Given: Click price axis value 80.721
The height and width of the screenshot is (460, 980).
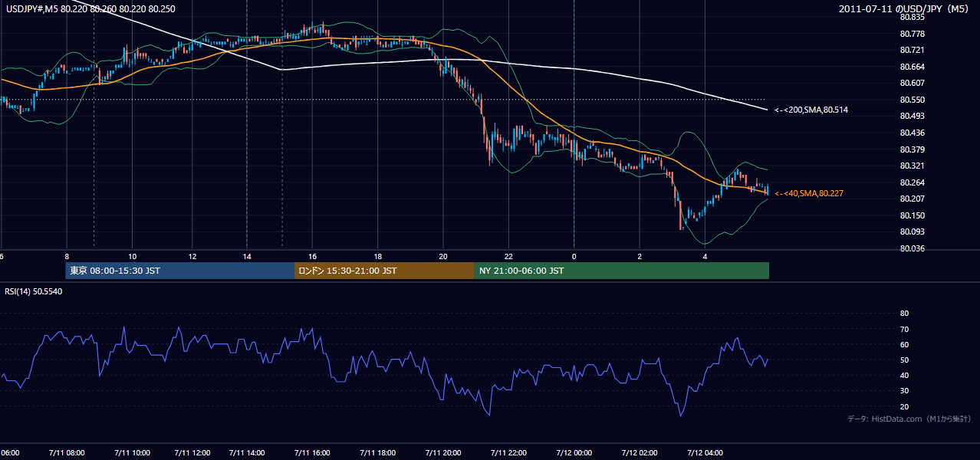Looking at the screenshot, I should pyautogui.click(x=913, y=50).
